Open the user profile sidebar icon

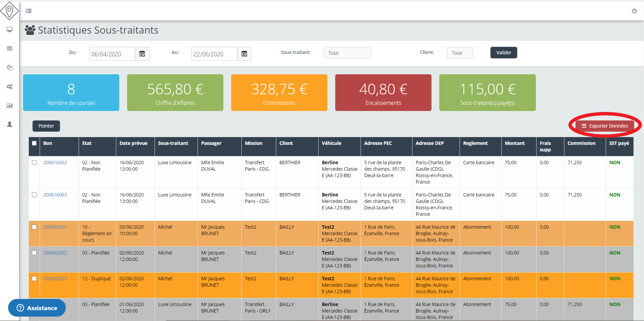9,125
